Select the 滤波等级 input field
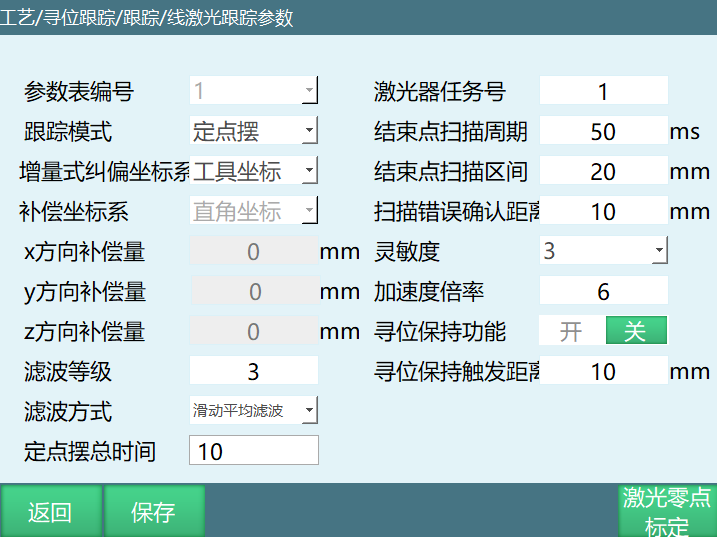Screen dimensions: 717x537 coord(253,371)
